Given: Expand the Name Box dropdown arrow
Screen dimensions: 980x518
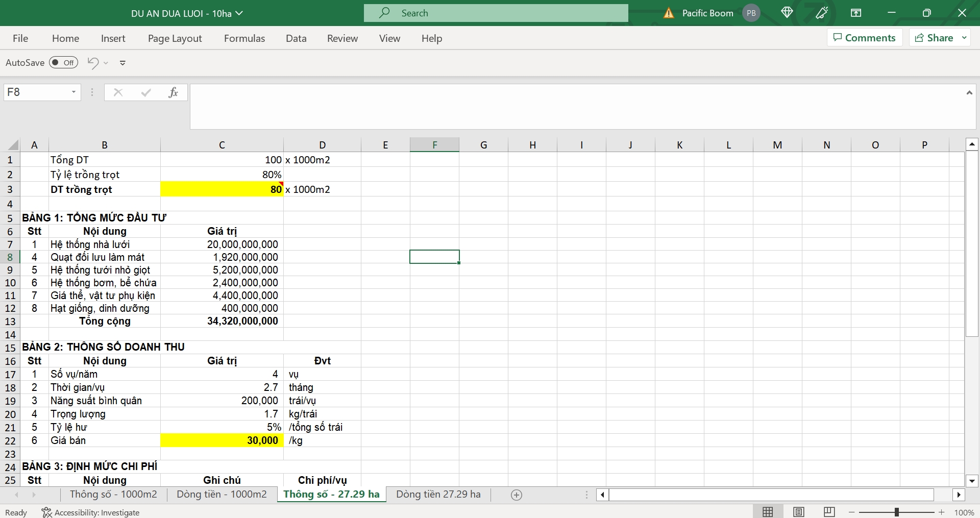Looking at the screenshot, I should coord(73,92).
